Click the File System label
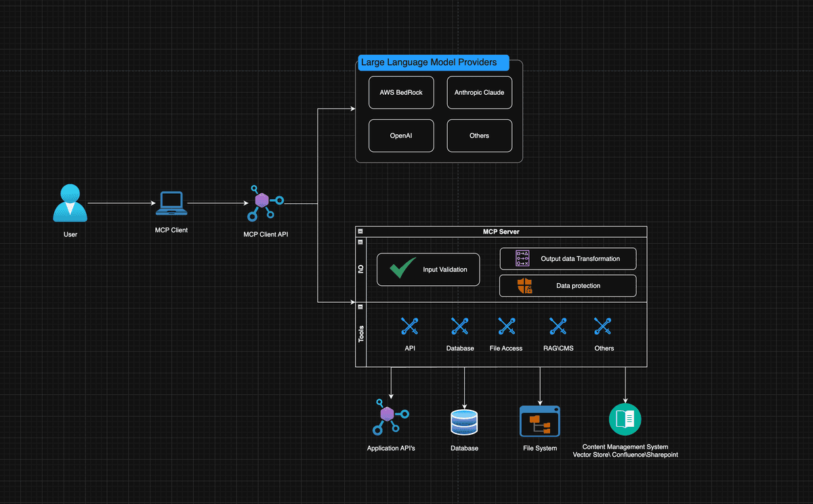Viewport: 813px width, 504px height. (540, 448)
